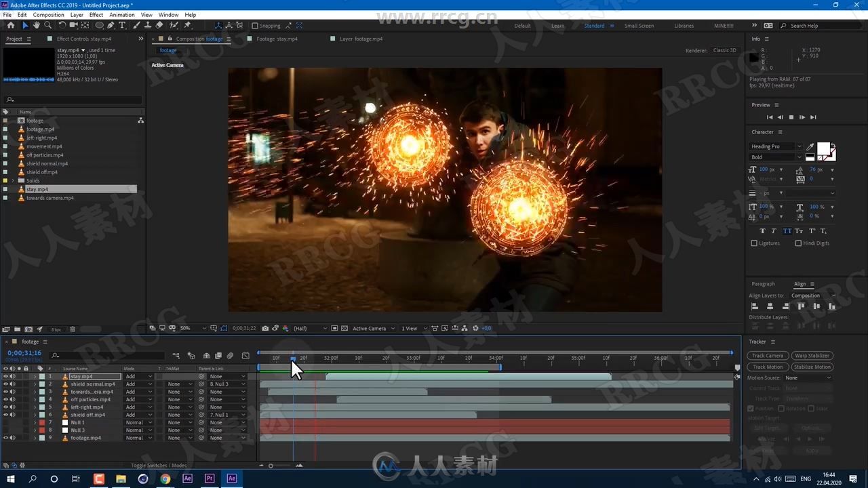
Task: Enable the Snapping checkbox
Action: (x=255, y=26)
